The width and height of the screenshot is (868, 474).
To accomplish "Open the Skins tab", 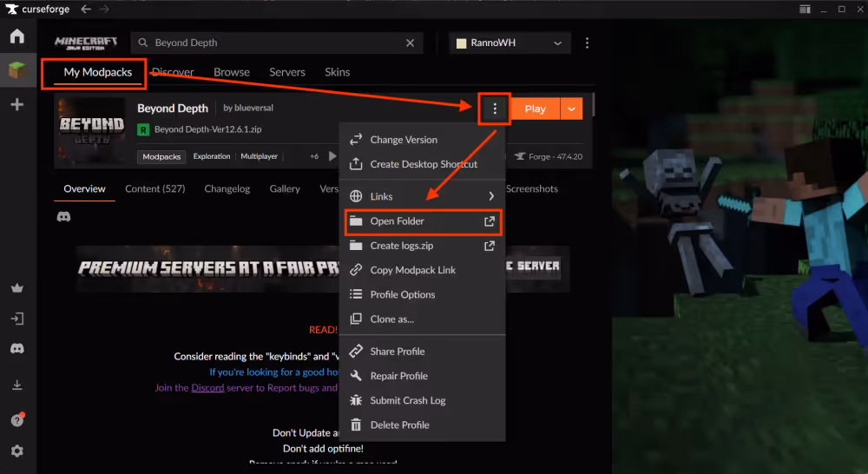I will (x=337, y=73).
